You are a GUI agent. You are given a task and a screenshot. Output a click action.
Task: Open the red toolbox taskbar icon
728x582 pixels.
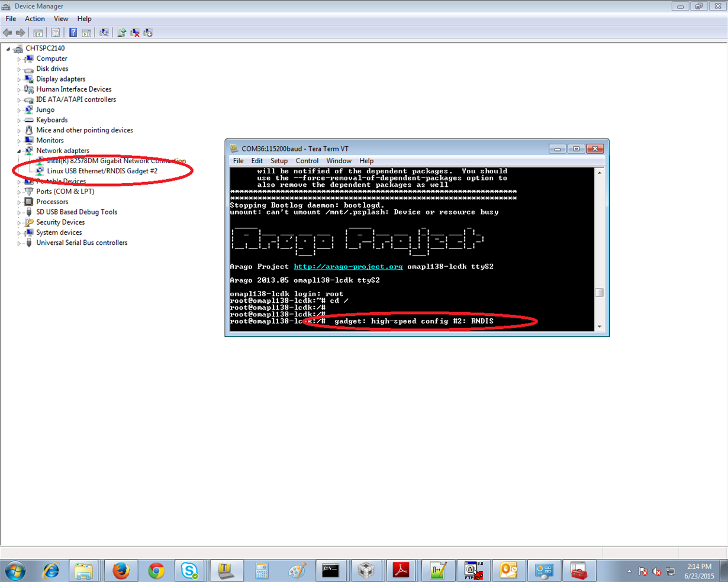pos(578,571)
